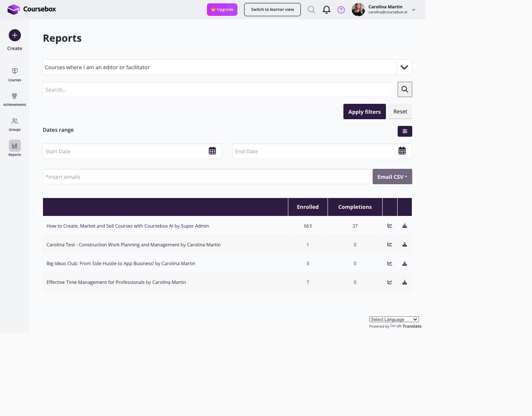View chart for How to Create, Market course
532x416 pixels.
pos(390,226)
